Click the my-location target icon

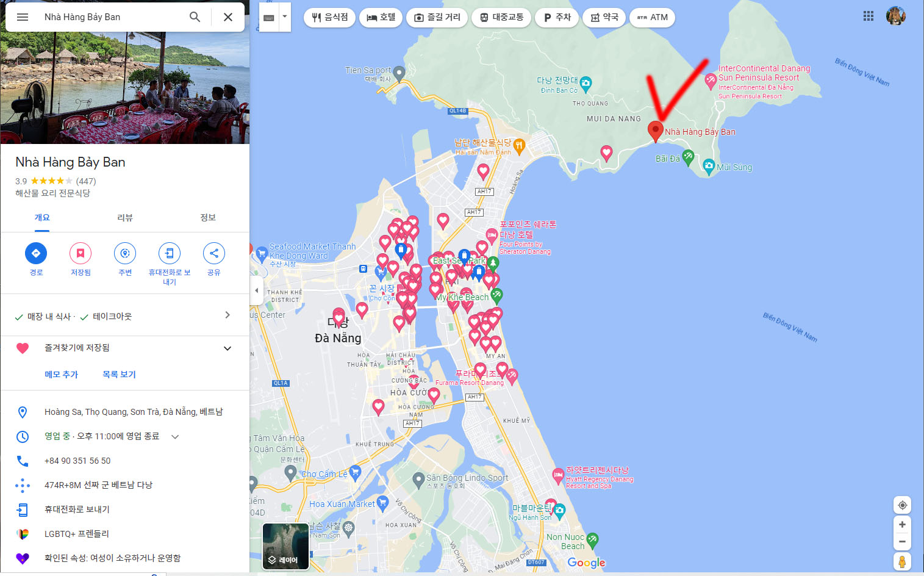coord(903,505)
